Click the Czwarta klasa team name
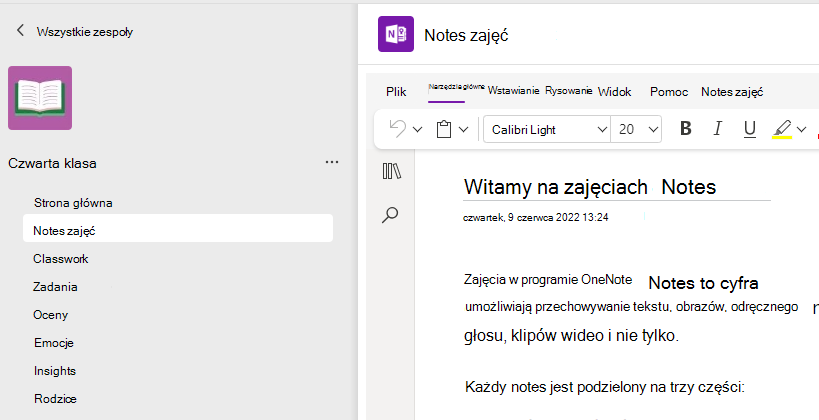Viewport: 819px width, 420px height. 52,163
